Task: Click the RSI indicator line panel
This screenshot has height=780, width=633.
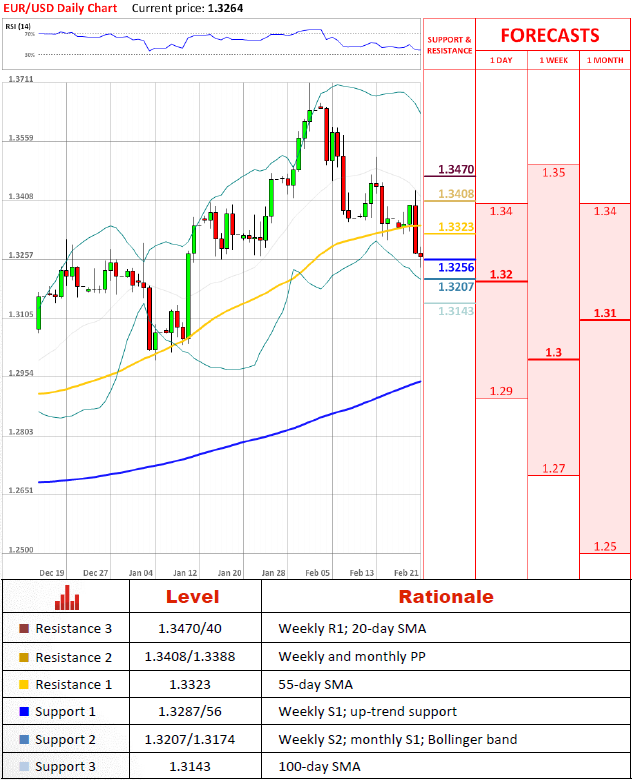Action: pyautogui.click(x=211, y=44)
